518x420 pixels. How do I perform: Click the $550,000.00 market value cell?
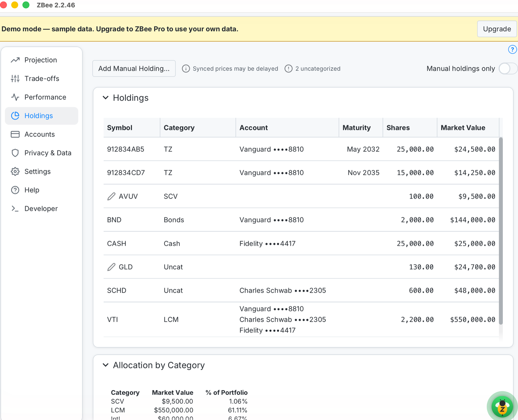pos(473,320)
